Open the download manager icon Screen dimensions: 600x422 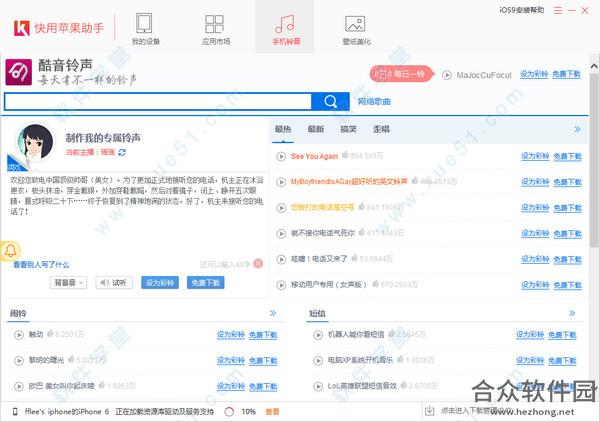point(430,411)
